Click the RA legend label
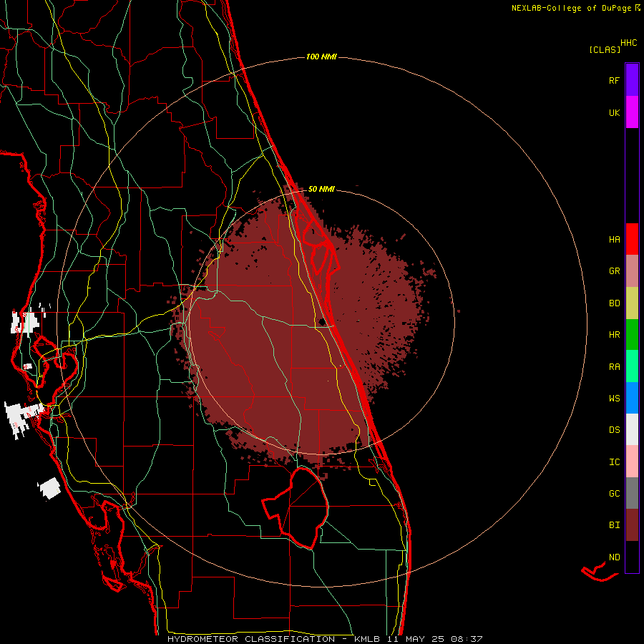Image resolution: width=644 pixels, height=644 pixels. pyautogui.click(x=614, y=366)
